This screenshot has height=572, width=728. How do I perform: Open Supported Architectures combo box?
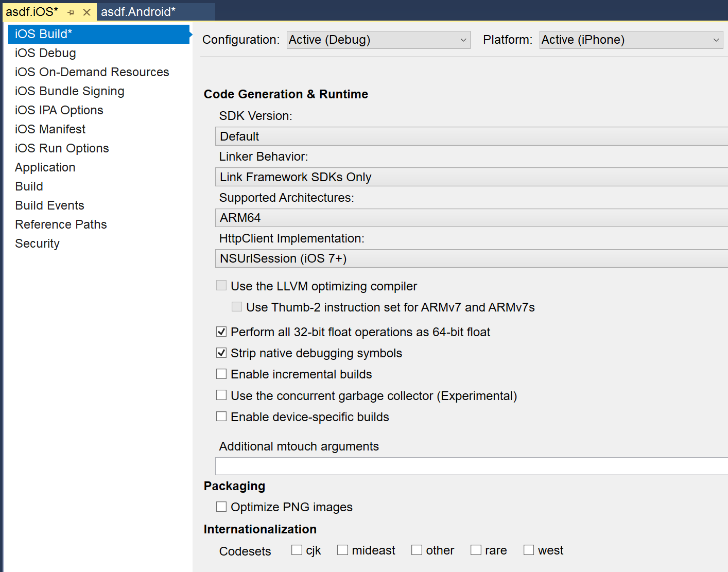click(471, 218)
